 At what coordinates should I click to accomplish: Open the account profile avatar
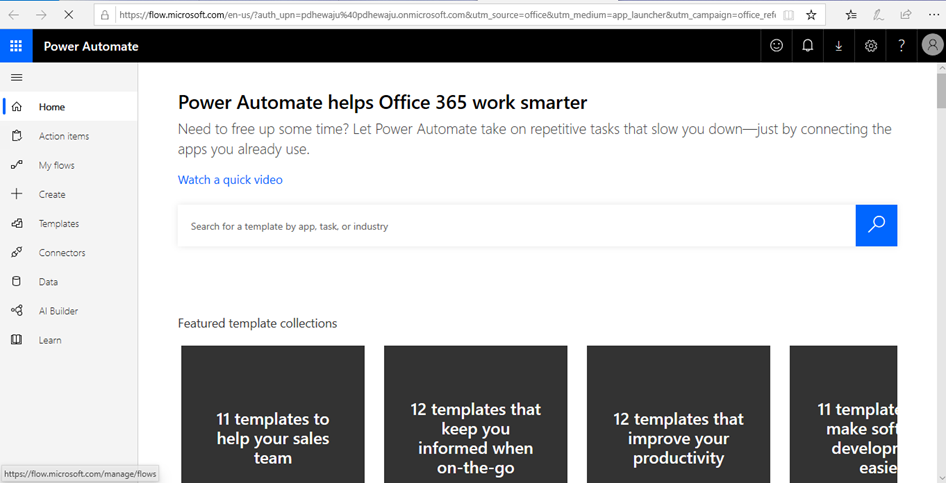pyautogui.click(x=932, y=46)
